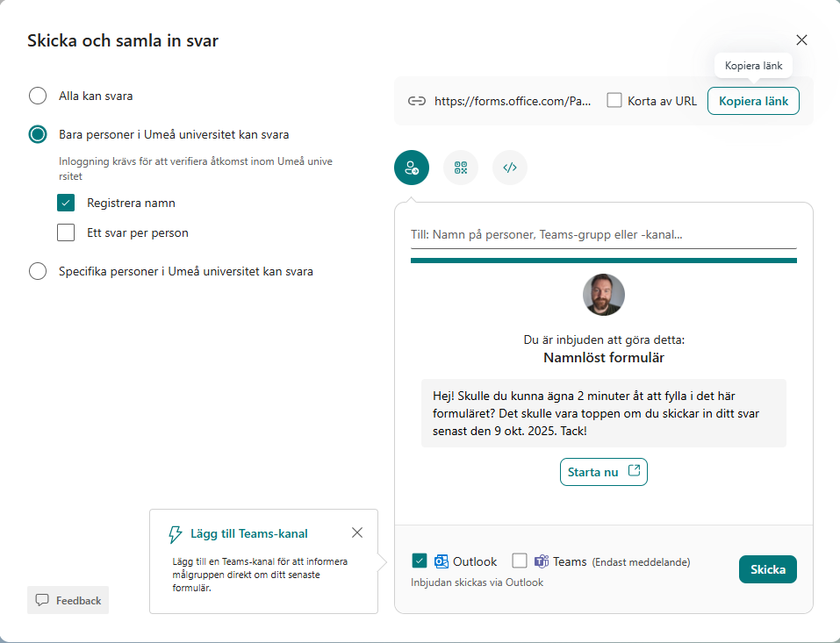Click the Starta nu link button
Image resolution: width=840 pixels, height=643 pixels.
click(603, 472)
